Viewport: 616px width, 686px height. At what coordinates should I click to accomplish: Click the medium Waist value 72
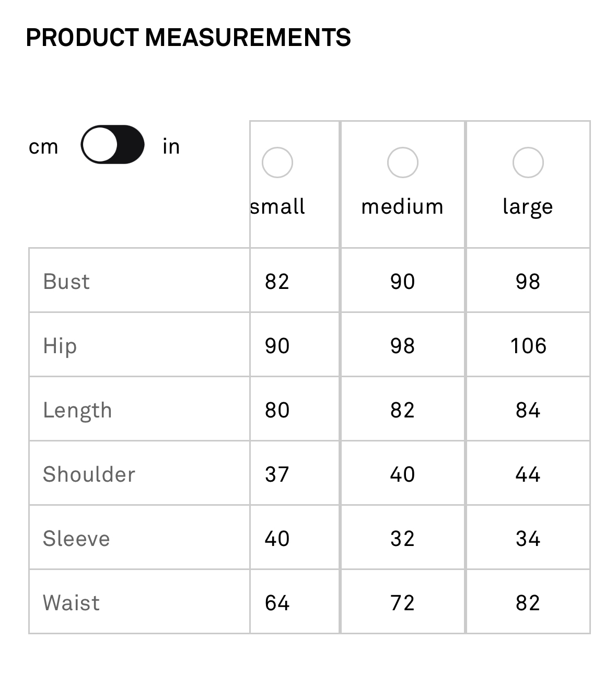coord(402,603)
